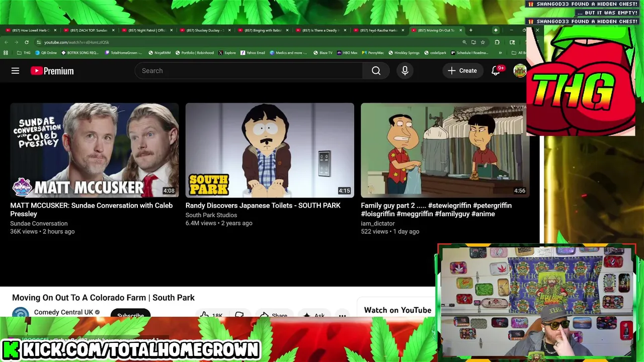The image size is (644, 362).
Task: Open Yahoo Email bookmark
Action: pos(253,53)
